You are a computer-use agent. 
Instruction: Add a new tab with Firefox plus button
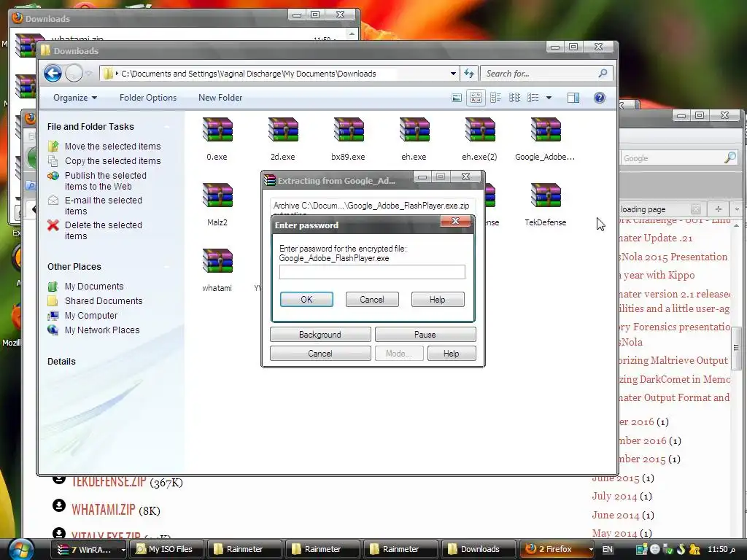pos(719,209)
